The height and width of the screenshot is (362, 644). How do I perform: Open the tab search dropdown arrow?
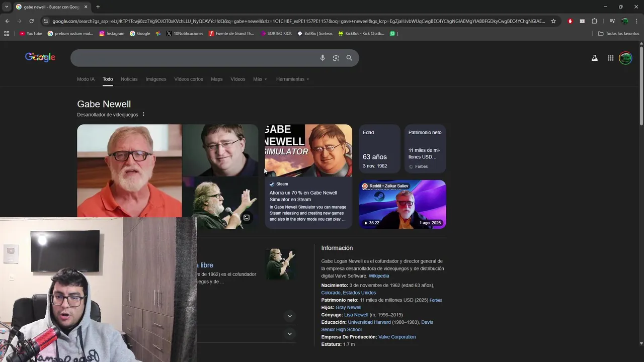pyautogui.click(x=7, y=7)
